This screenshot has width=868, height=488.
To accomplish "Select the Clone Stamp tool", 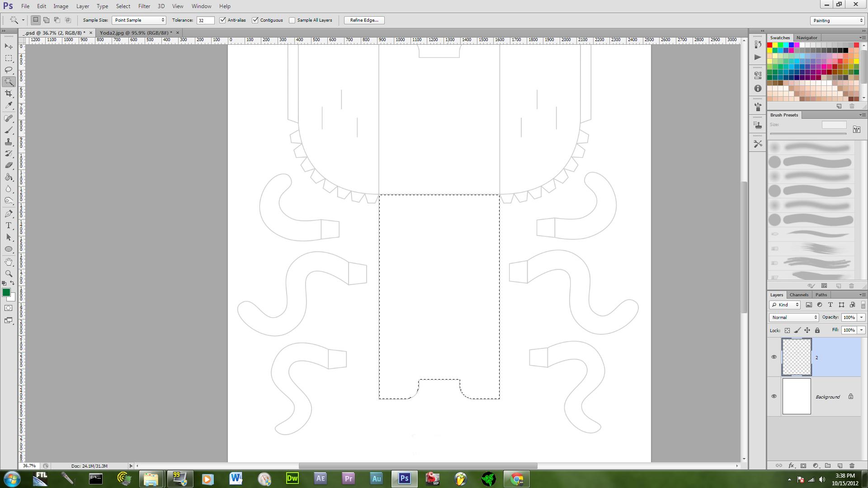I will click(x=9, y=142).
